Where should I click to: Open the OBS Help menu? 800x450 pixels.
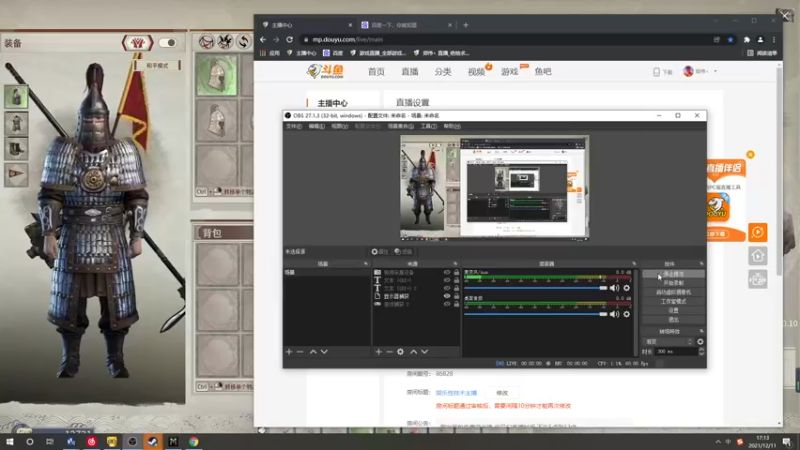tap(452, 126)
